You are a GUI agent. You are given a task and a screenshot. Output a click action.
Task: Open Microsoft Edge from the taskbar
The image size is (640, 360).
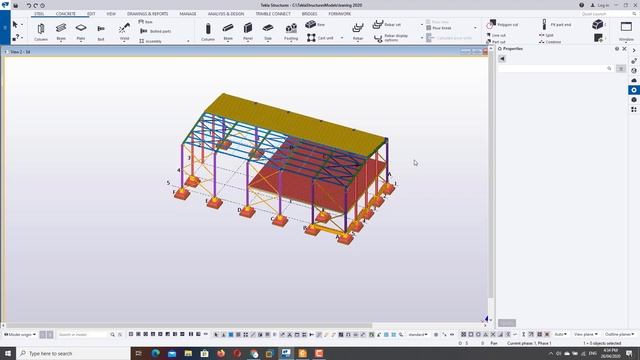156,353
